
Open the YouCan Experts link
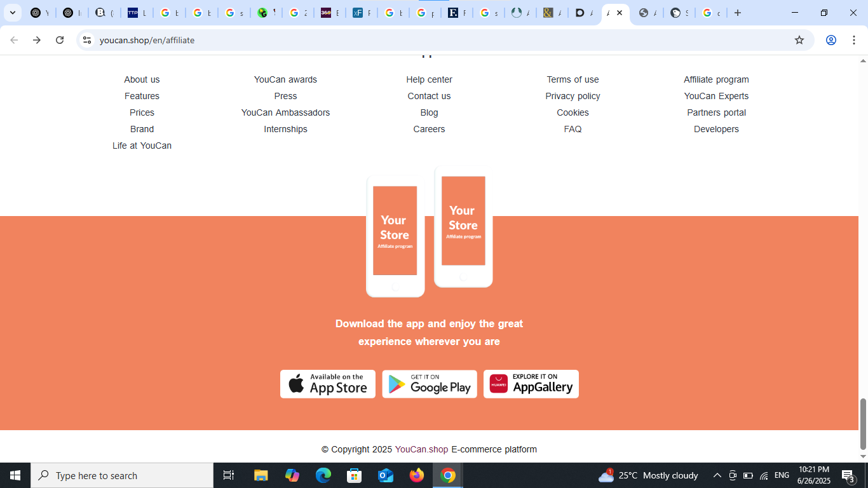coord(716,96)
